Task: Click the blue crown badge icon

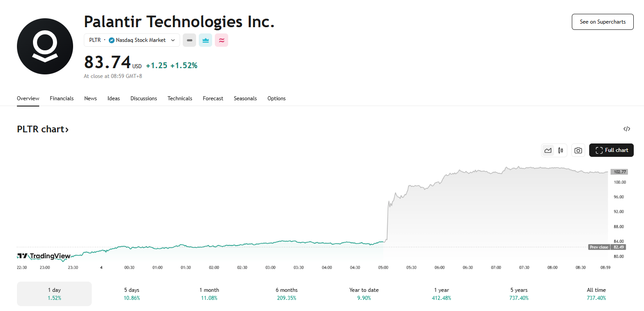Action: click(x=205, y=40)
